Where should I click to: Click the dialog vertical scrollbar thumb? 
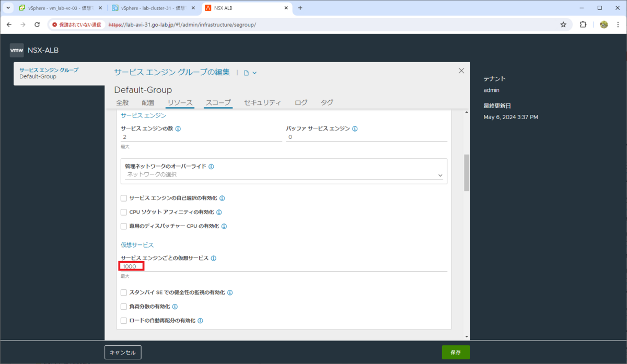(x=467, y=173)
